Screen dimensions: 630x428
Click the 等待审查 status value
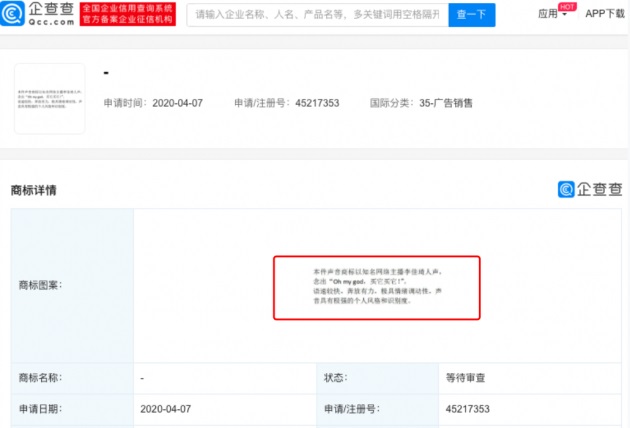pos(466,378)
